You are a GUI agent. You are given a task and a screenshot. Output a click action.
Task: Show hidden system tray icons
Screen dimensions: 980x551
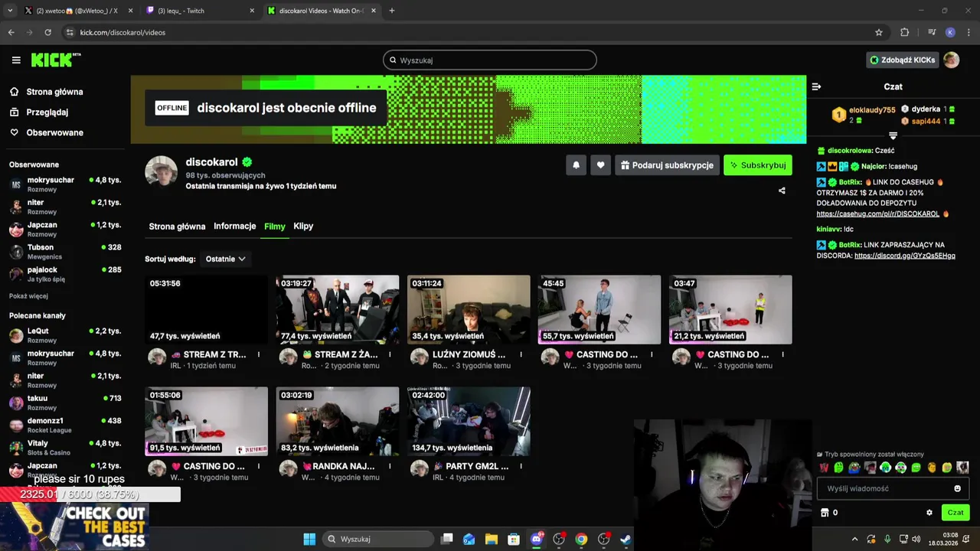click(854, 539)
